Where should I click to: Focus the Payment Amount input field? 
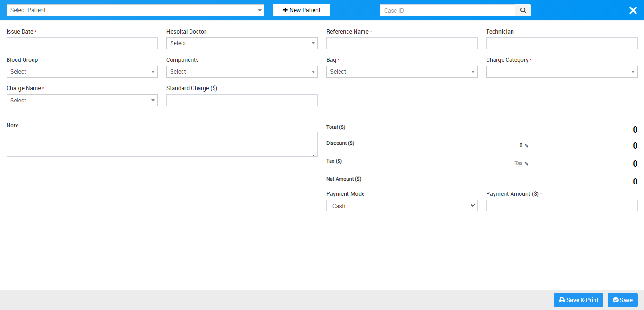coord(561,206)
